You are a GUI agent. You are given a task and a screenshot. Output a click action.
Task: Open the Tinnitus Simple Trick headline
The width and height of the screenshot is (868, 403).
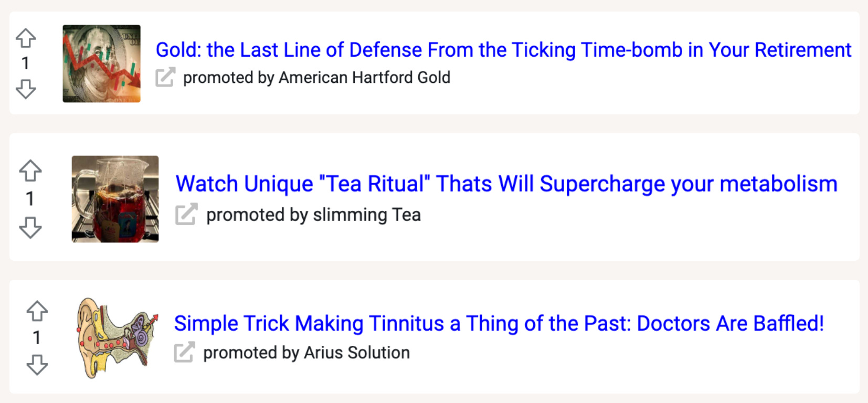tap(499, 323)
